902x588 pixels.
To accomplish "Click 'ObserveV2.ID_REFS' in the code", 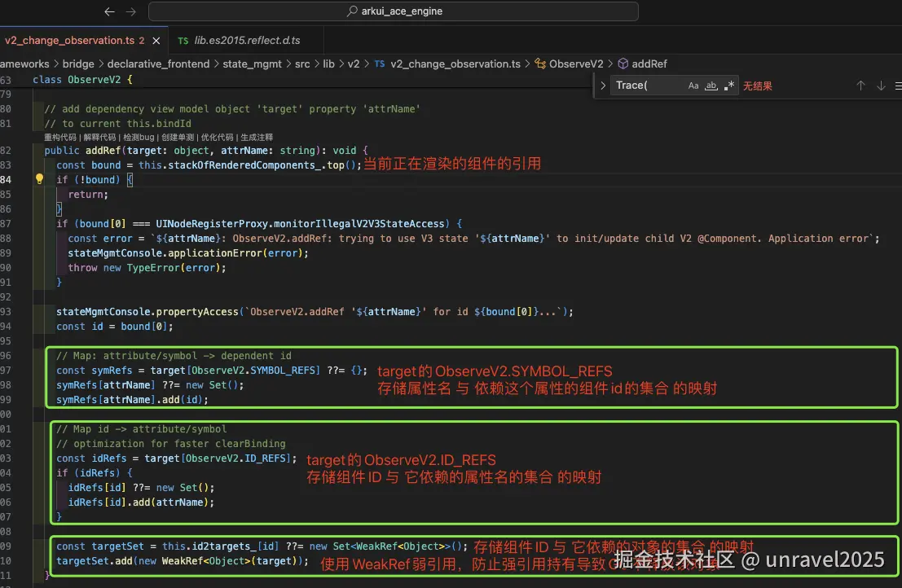I will click(x=235, y=458).
